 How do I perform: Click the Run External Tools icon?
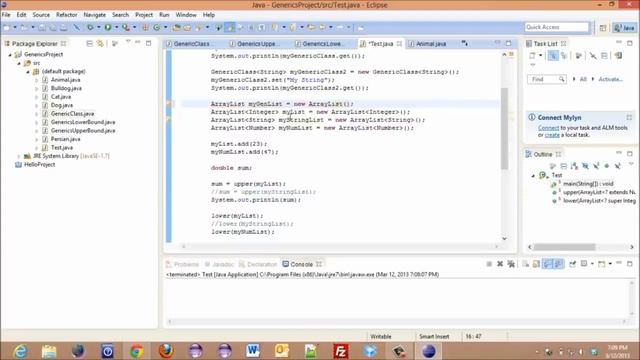[126, 27]
